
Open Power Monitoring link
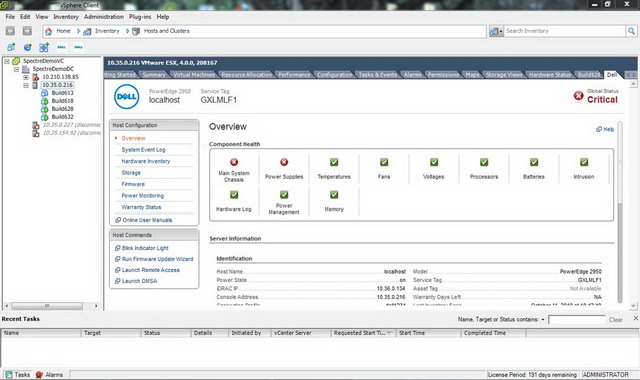[x=142, y=196]
